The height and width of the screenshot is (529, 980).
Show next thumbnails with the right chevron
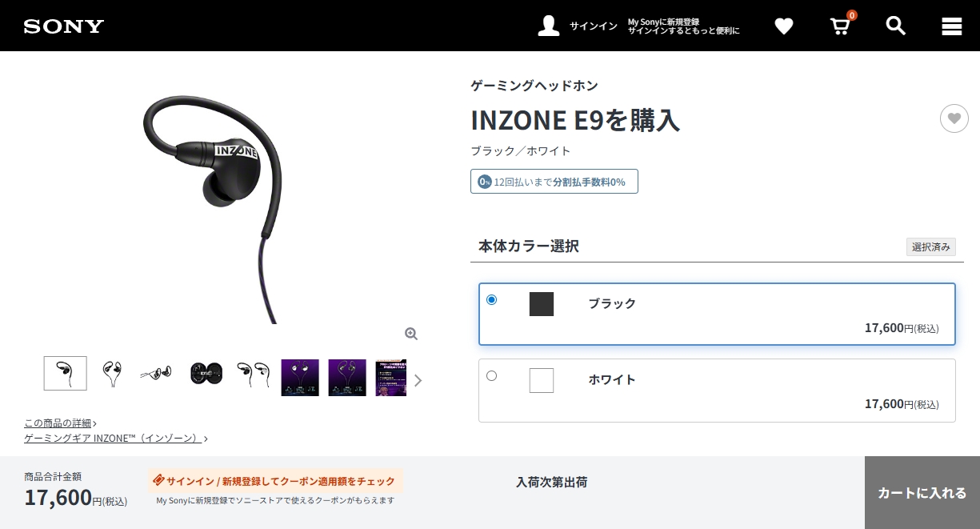pos(418,380)
